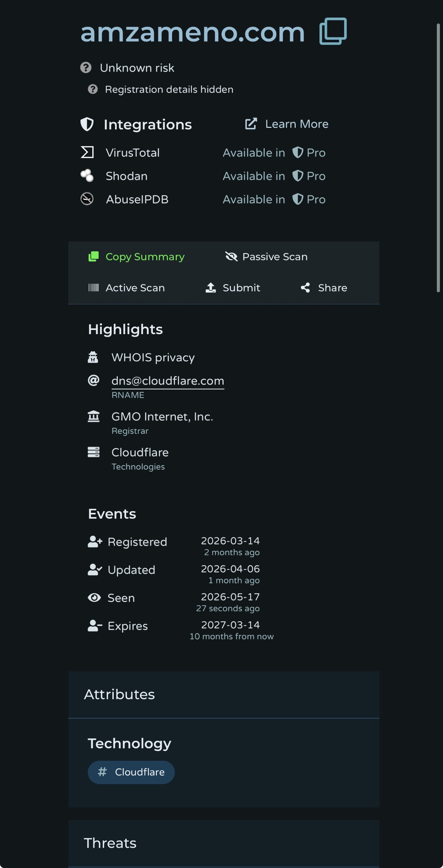Click the Unknown risk question mark icon
The image size is (443, 868).
[86, 67]
